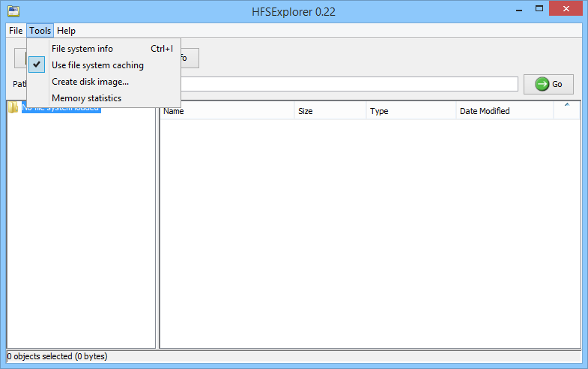This screenshot has width=588, height=369.
Task: Close the open Tools menu
Action: 40,31
